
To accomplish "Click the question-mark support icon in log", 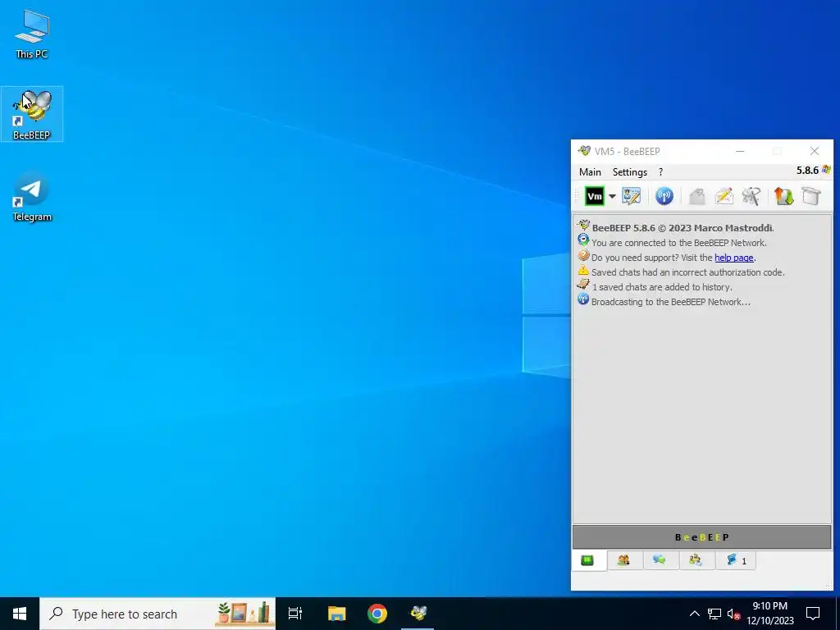I will [583, 256].
